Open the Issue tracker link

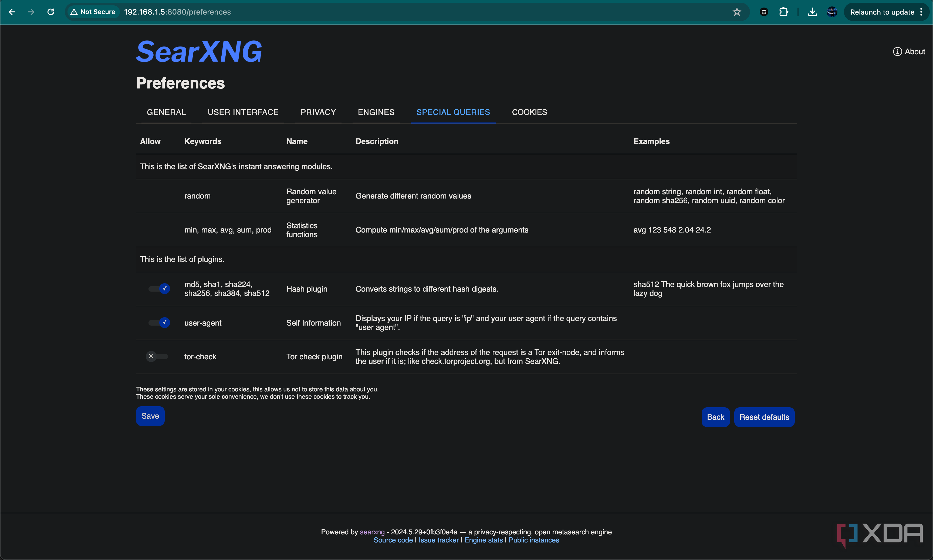tap(438, 540)
